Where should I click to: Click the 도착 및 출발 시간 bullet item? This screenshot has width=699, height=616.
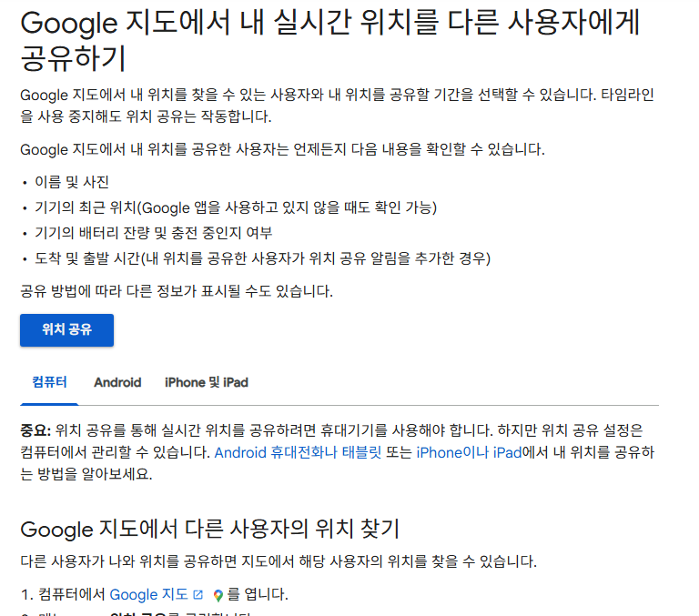[262, 258]
